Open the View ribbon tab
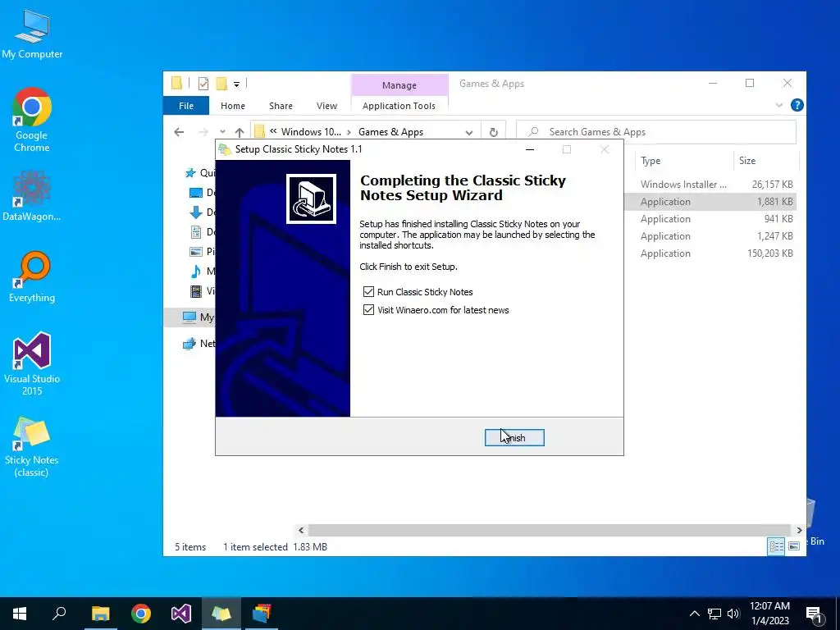The image size is (840, 630). [x=326, y=106]
